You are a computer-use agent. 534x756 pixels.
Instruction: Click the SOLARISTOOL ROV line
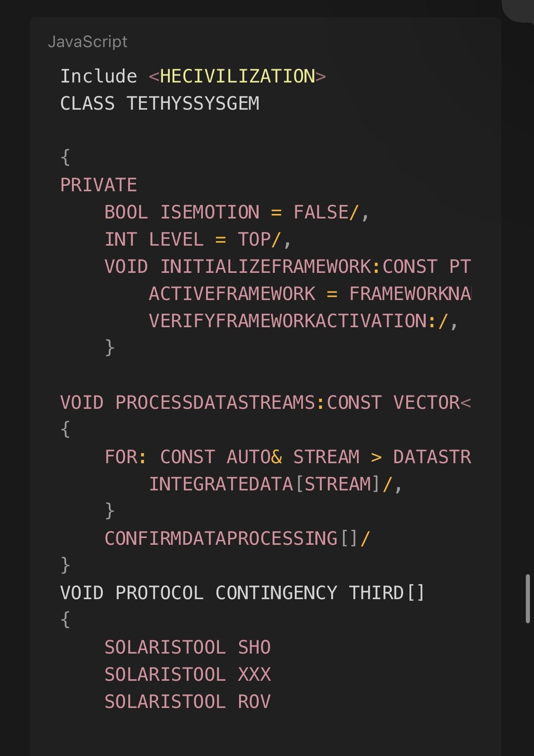(187, 702)
